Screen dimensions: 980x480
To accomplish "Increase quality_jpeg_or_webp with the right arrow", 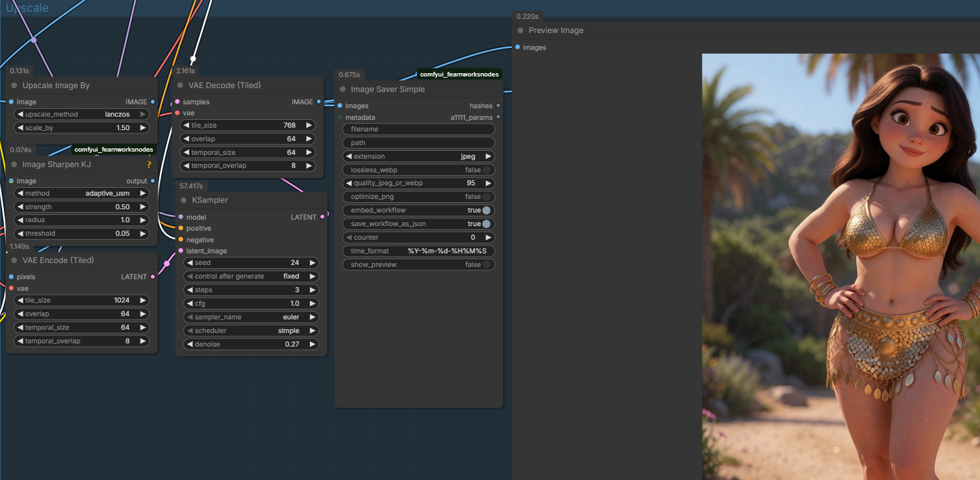I will [487, 183].
